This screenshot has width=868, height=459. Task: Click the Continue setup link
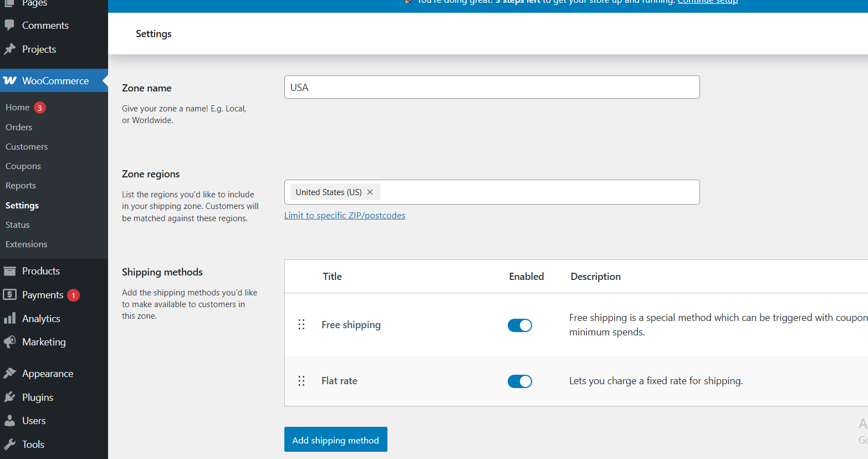[708, 2]
